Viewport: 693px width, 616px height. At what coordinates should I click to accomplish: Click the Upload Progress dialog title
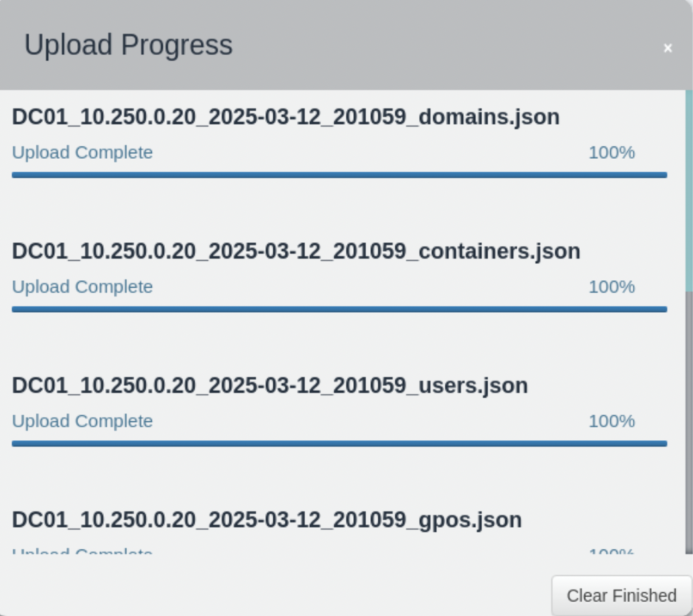[128, 45]
